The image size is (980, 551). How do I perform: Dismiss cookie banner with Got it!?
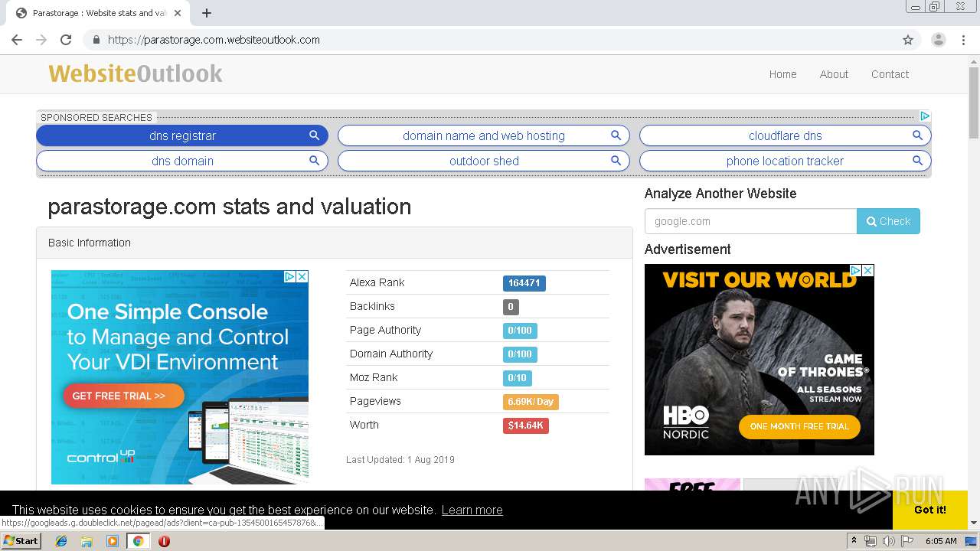pos(930,510)
